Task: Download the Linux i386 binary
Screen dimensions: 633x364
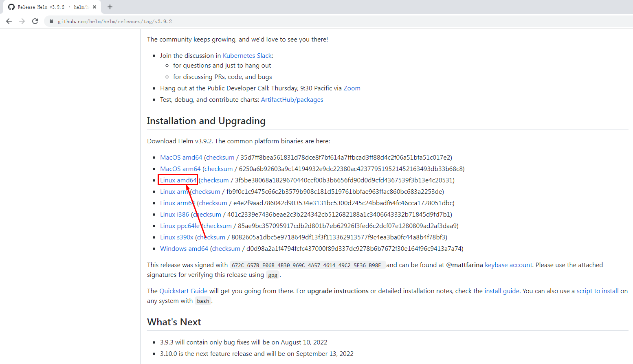Action: [x=175, y=214]
